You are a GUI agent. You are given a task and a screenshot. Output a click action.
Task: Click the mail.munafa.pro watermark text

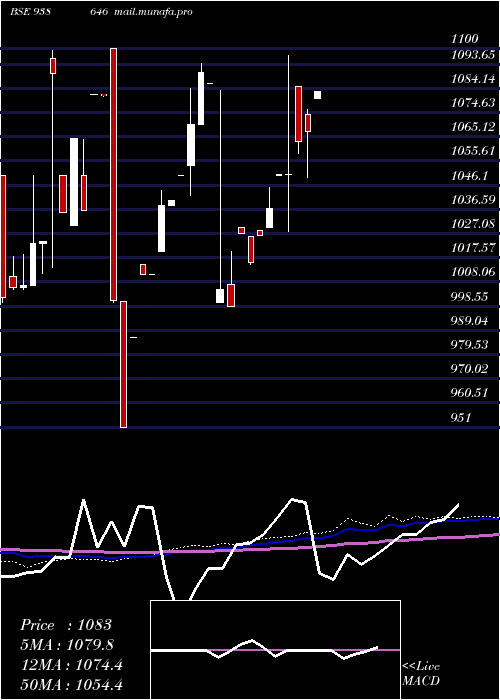click(x=153, y=12)
